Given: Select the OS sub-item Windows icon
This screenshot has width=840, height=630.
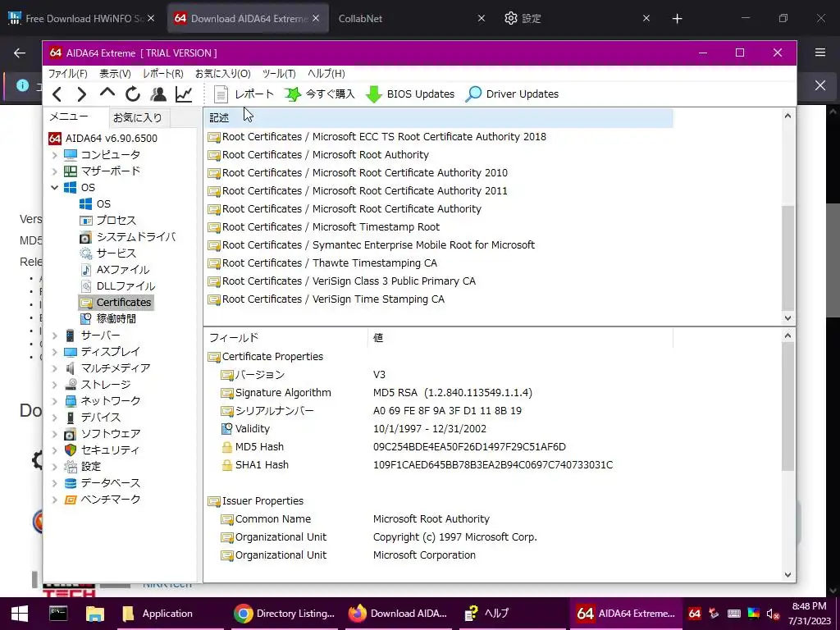Looking at the screenshot, I should tap(85, 204).
